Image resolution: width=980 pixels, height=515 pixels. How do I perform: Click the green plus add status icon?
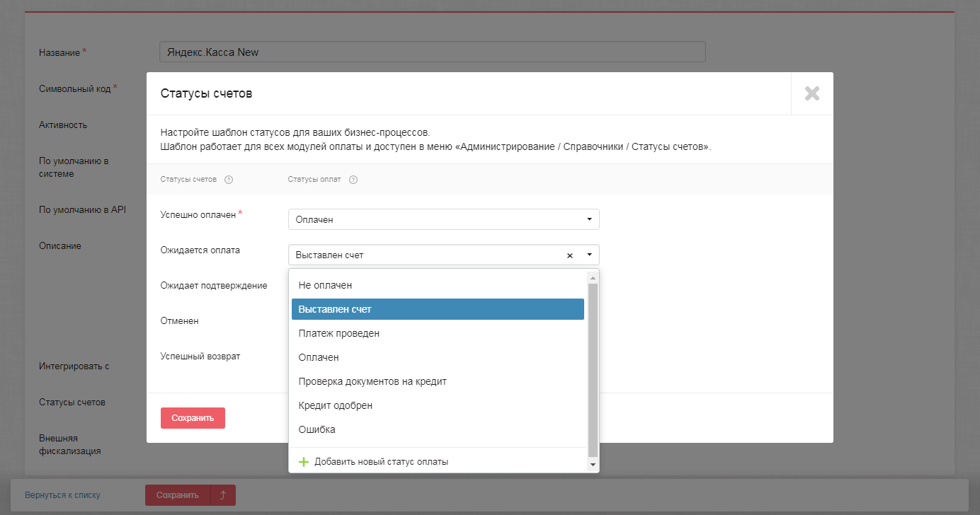click(x=304, y=462)
